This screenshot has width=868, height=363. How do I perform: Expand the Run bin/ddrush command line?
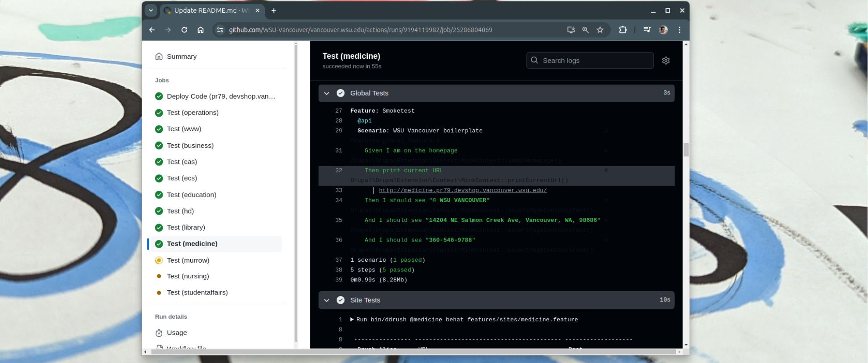(x=352, y=320)
